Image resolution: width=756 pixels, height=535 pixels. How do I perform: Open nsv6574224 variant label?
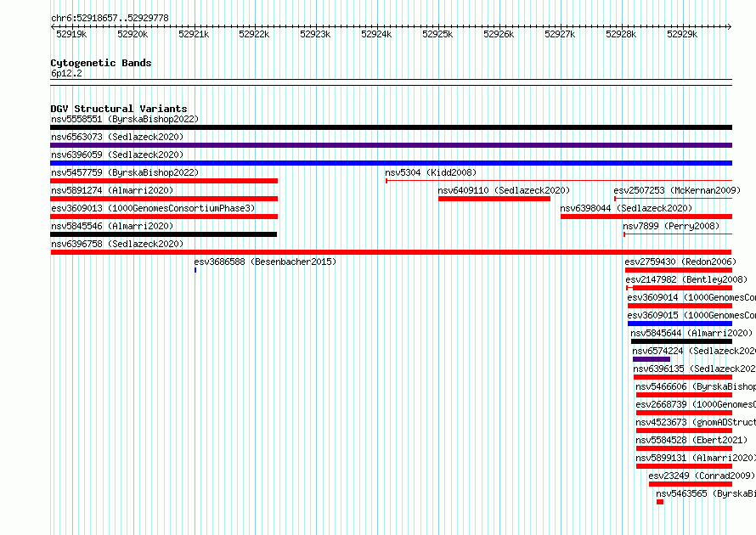click(694, 351)
